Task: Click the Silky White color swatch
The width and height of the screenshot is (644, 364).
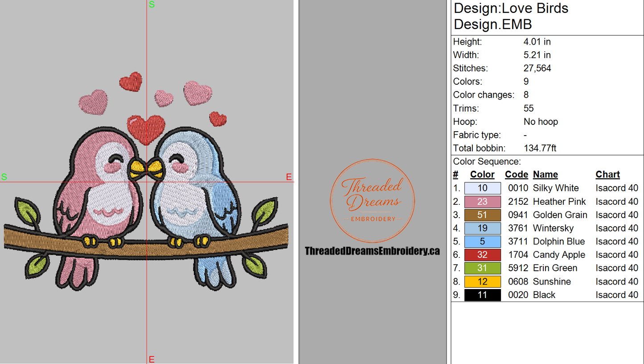Action: click(x=482, y=188)
